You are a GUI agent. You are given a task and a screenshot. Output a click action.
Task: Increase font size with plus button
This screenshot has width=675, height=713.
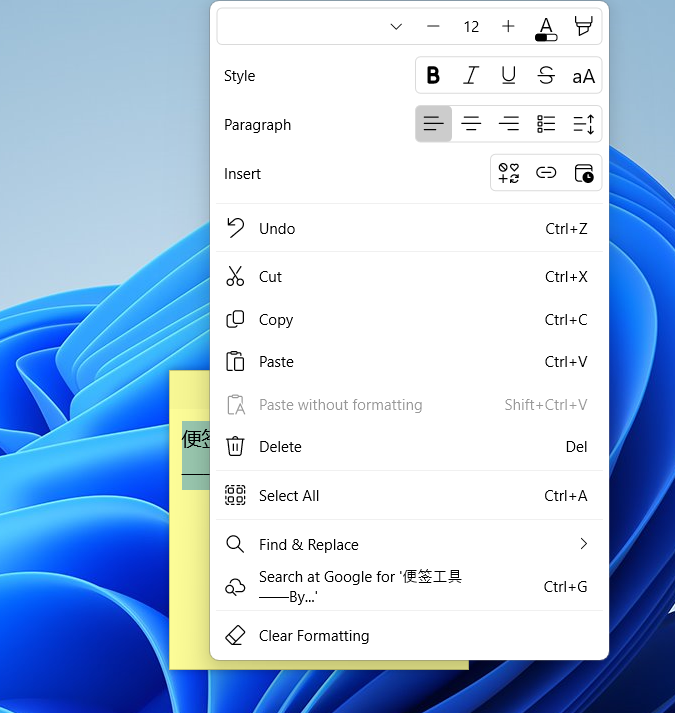click(508, 26)
